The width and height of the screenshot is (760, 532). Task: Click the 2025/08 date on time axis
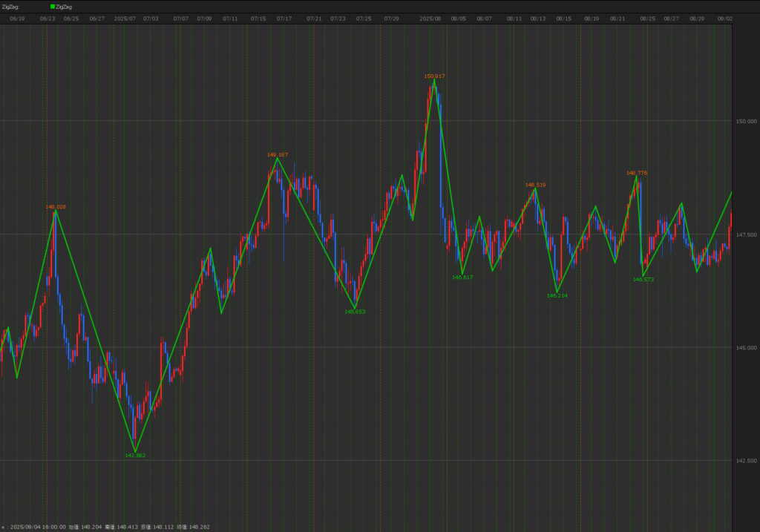tap(430, 18)
